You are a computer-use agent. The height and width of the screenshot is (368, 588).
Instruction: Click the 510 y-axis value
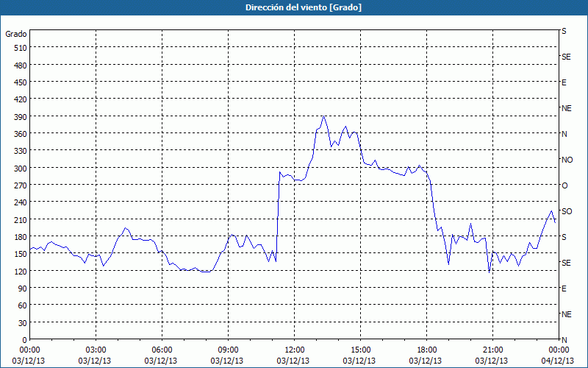(21, 48)
